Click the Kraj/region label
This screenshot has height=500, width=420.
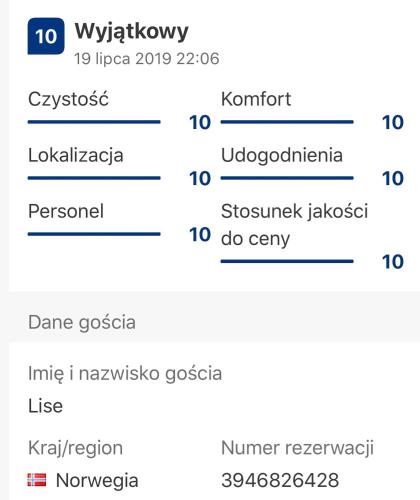(x=75, y=448)
